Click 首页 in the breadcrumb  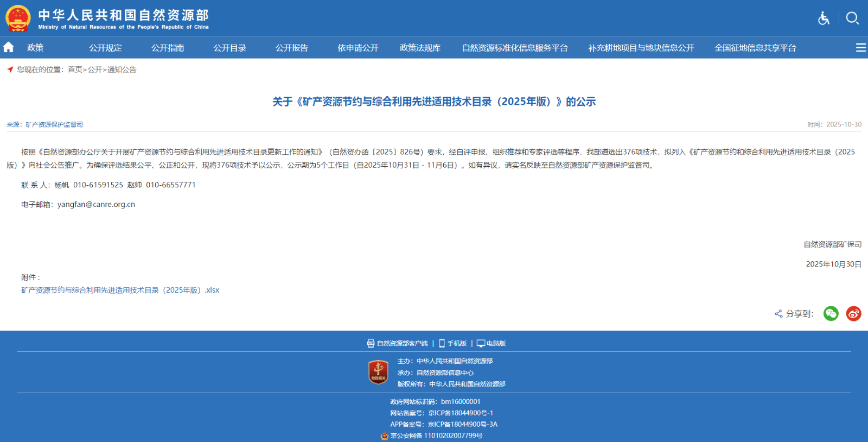[x=75, y=70]
